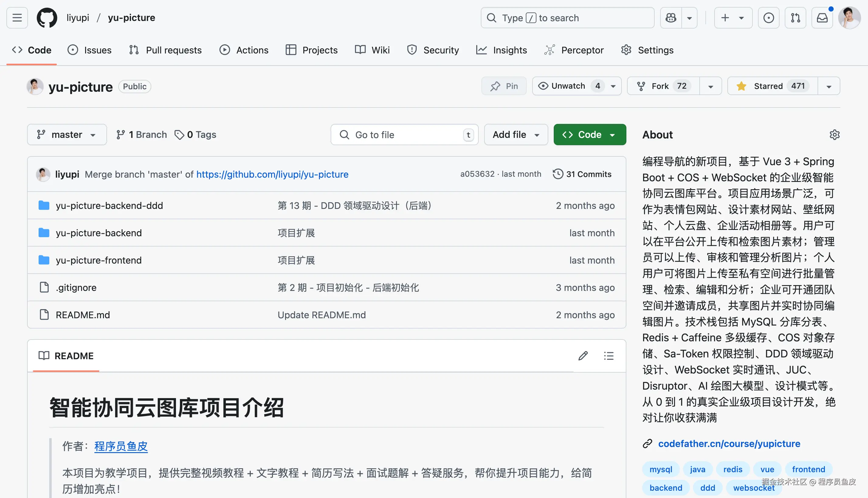Open the Insights tab
This screenshot has width=868, height=498.
[x=502, y=50]
